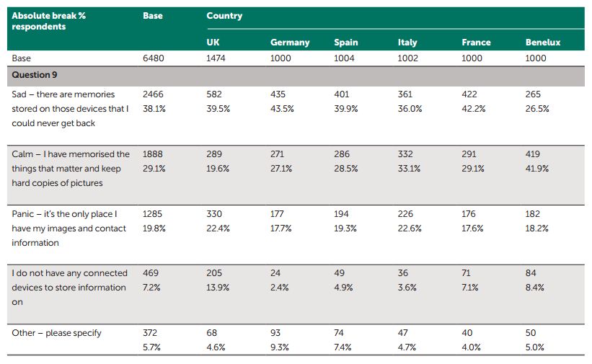Select the Benelux column header

(x=543, y=43)
